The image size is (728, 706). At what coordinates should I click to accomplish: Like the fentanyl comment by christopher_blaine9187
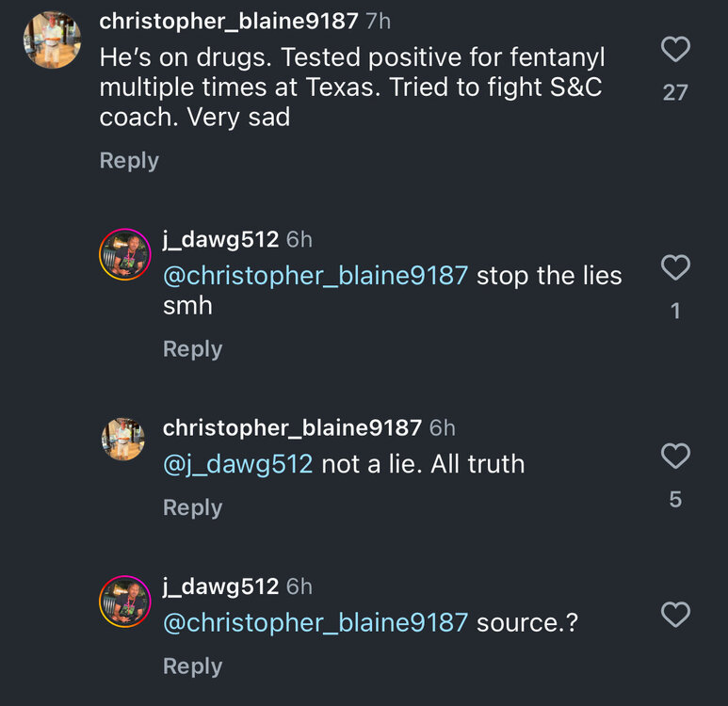(x=675, y=49)
